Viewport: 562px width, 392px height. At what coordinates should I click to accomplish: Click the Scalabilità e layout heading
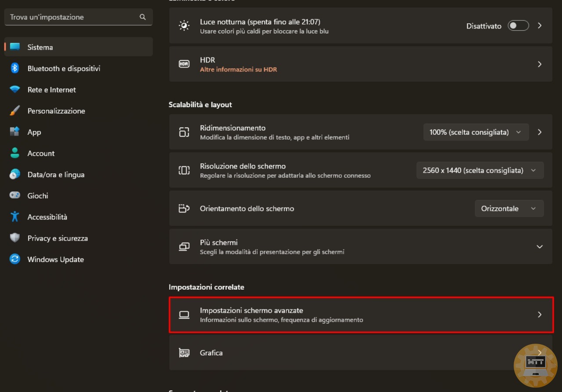200,104
